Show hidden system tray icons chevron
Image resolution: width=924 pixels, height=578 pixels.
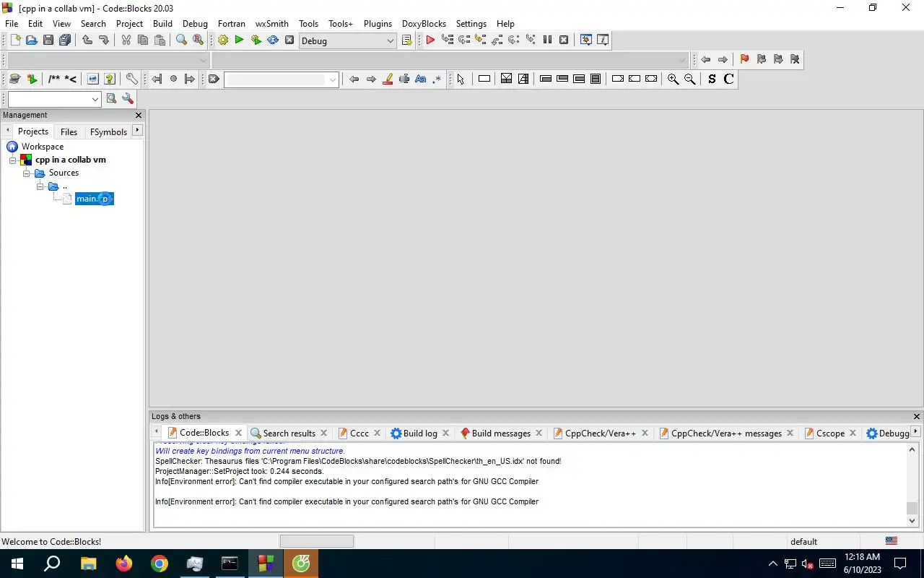click(773, 564)
